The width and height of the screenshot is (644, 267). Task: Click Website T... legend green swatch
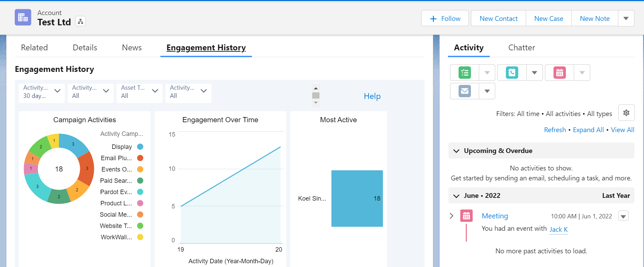click(x=140, y=226)
